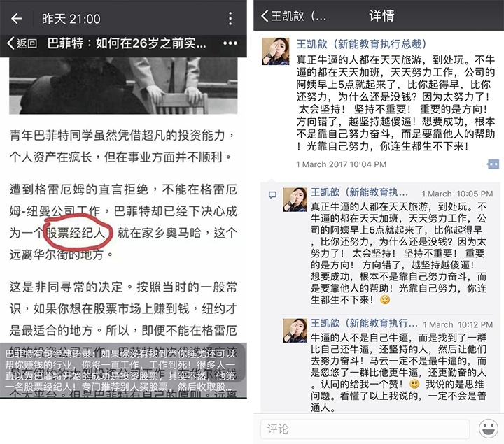Image resolution: width=504 pixels, height=444 pixels.
Task: Tap the article's black-and-white header photo
Action: (x=123, y=86)
